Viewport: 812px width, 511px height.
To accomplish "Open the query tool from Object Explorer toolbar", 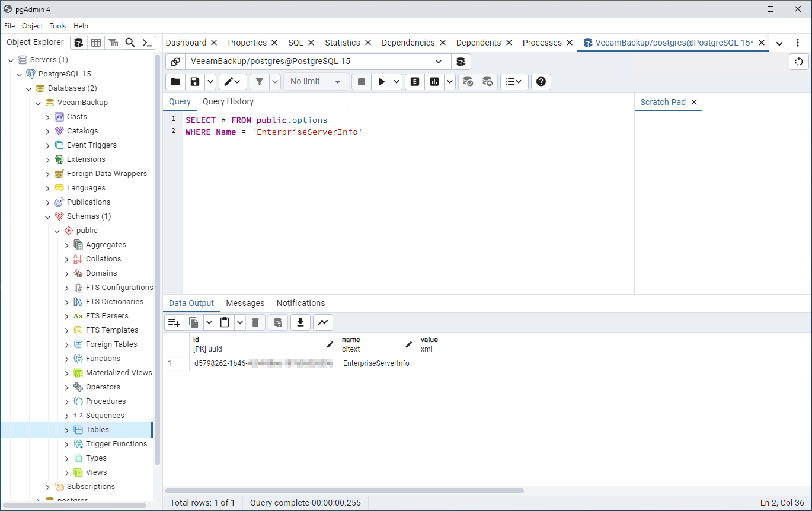I will click(79, 43).
